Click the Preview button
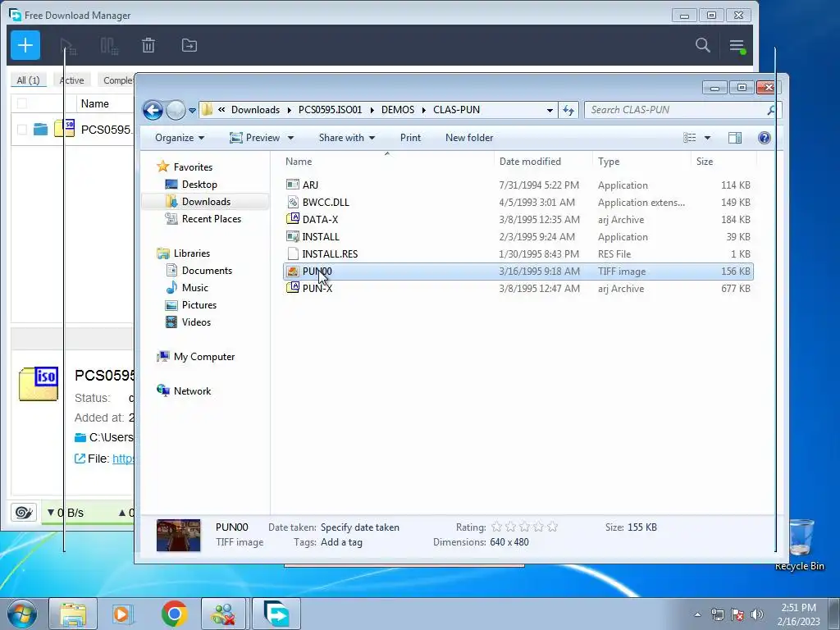The image size is (840, 630). [255, 138]
